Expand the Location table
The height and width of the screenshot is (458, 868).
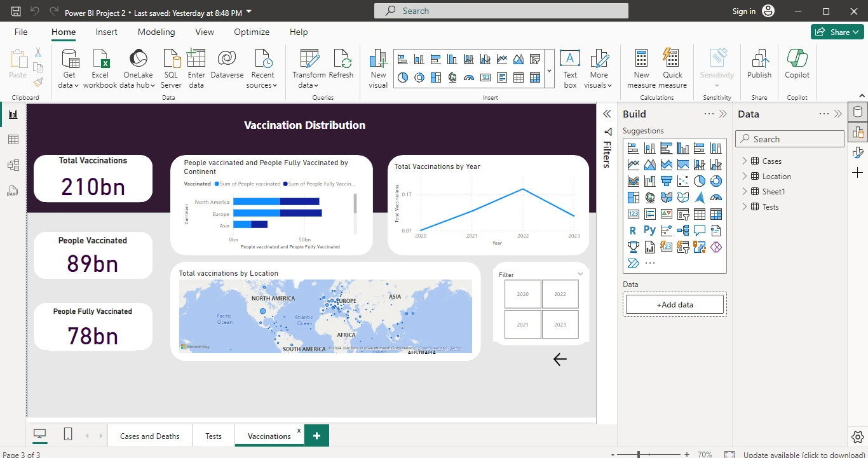[745, 177]
